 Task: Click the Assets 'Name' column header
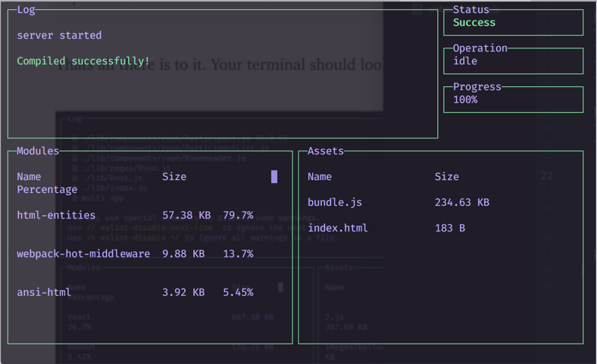[320, 176]
